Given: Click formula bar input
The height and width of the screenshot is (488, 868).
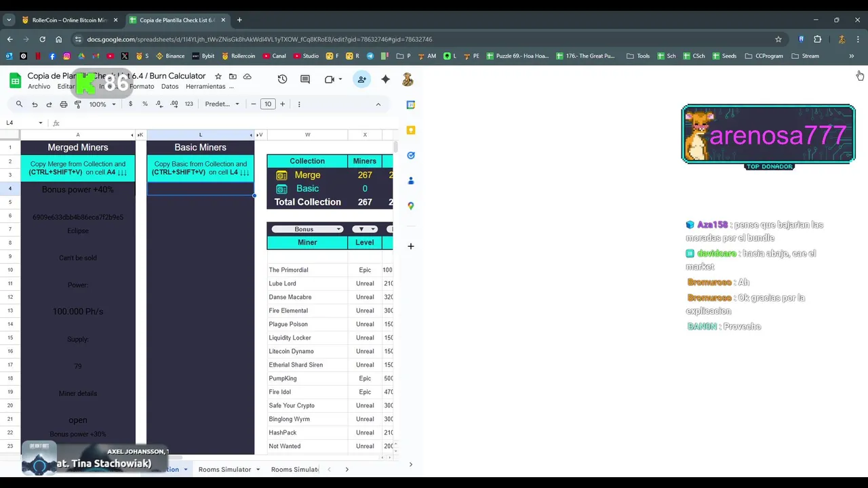Looking at the screenshot, I should pos(231,123).
